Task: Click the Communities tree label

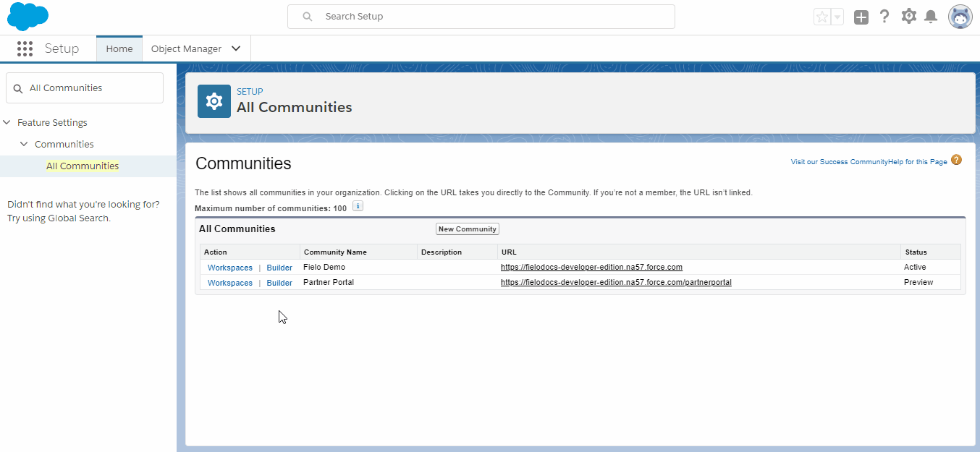Action: coord(64,144)
